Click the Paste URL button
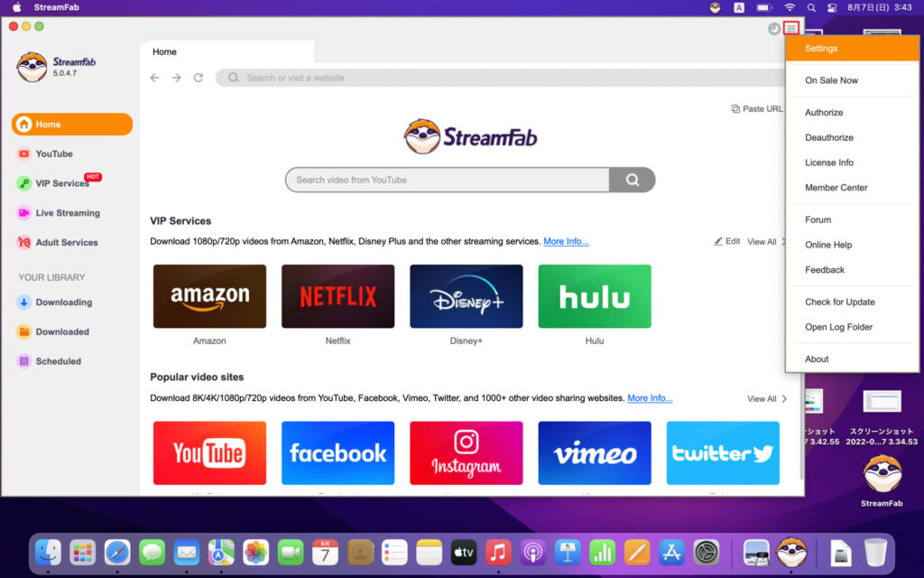Image resolution: width=924 pixels, height=578 pixels. click(757, 109)
